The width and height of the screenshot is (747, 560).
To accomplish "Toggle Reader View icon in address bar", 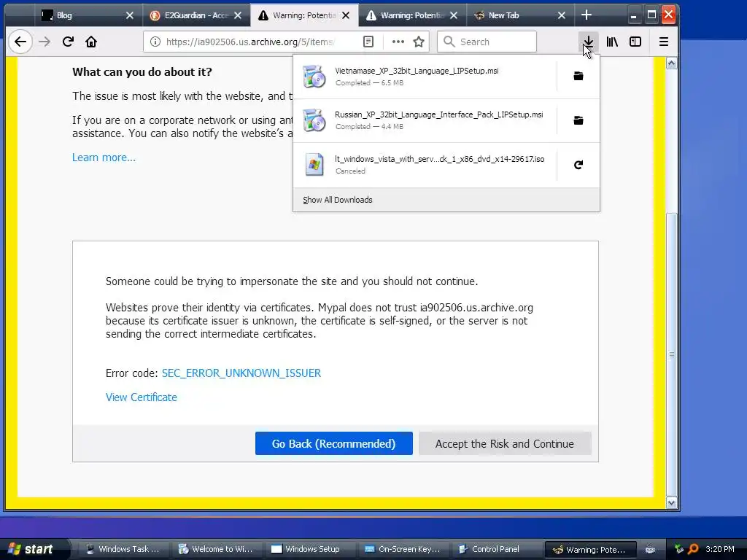I will [x=368, y=42].
